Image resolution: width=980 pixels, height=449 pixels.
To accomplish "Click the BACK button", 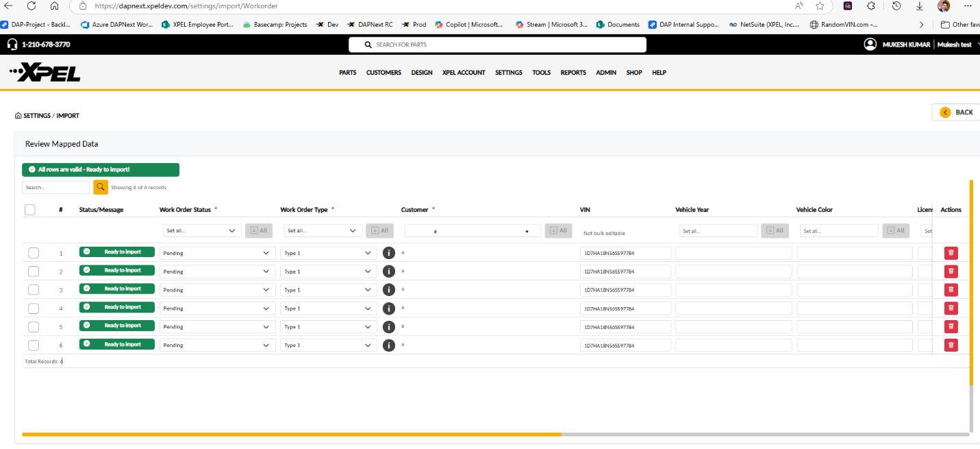I will [956, 112].
